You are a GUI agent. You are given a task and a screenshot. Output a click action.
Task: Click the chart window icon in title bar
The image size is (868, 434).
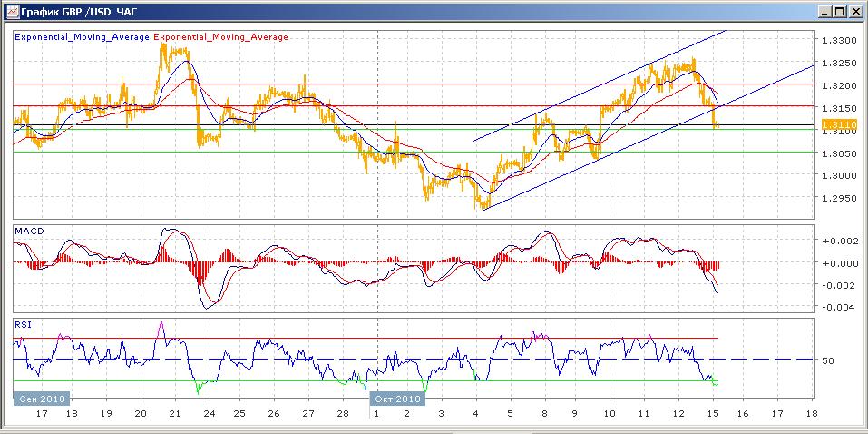(x=9, y=11)
